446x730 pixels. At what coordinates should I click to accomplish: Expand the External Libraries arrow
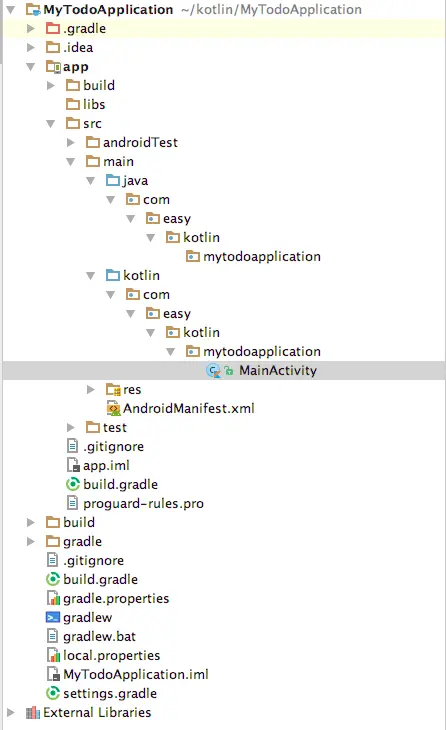click(11, 712)
